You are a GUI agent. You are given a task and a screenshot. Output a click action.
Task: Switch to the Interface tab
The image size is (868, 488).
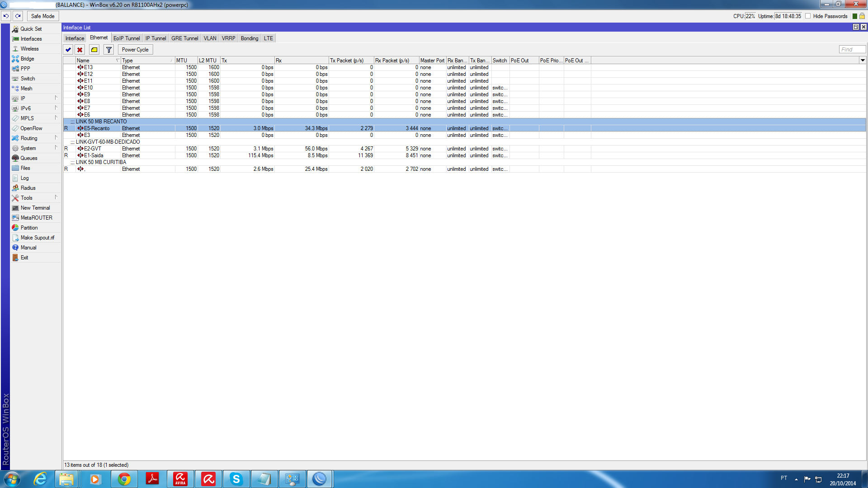(75, 38)
